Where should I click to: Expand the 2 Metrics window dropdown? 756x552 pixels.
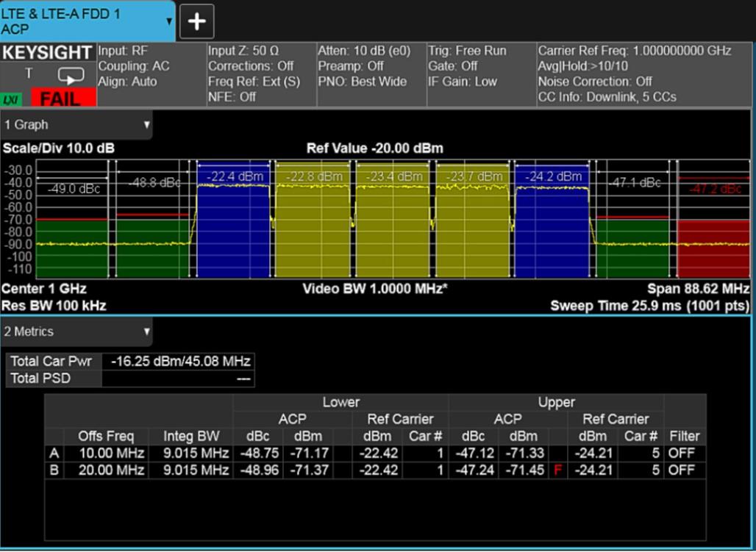146,332
